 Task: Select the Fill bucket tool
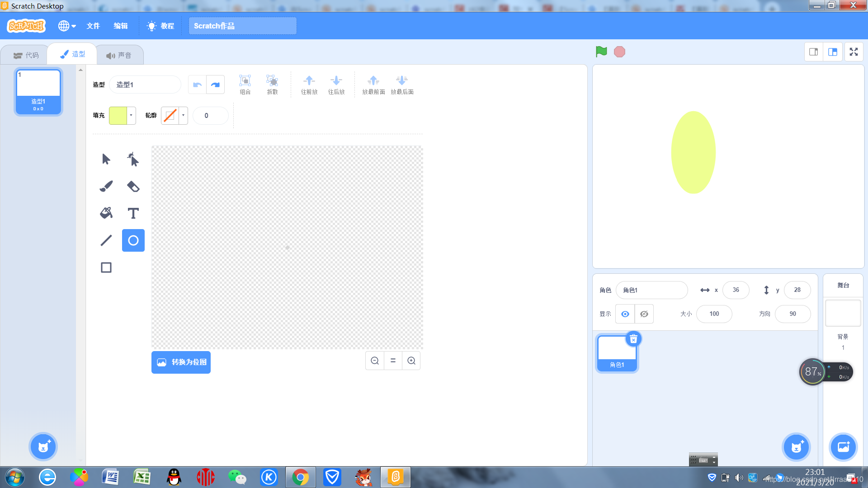point(106,213)
